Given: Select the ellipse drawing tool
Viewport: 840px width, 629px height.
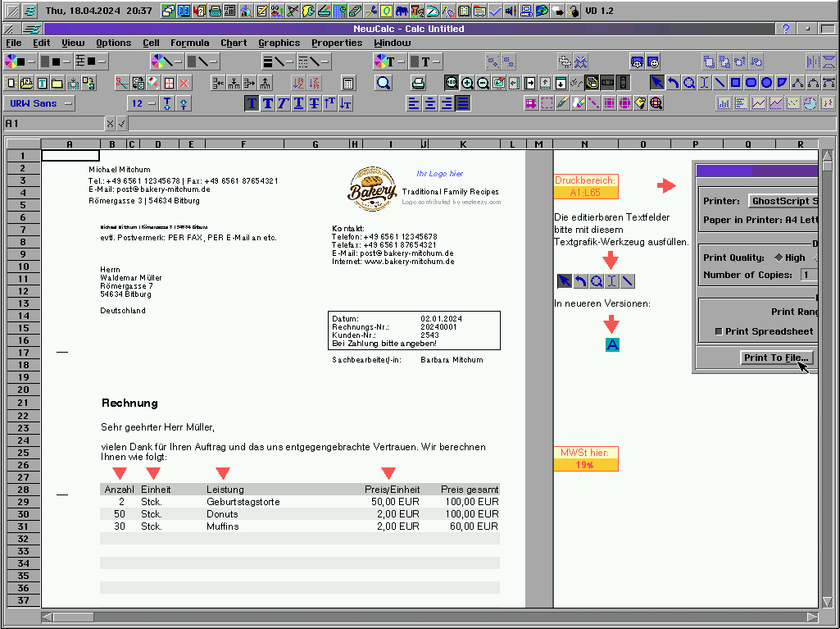Looking at the screenshot, I should click(x=766, y=83).
